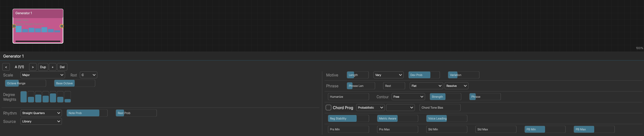Adjust the Base Octave slider

(x=75, y=83)
